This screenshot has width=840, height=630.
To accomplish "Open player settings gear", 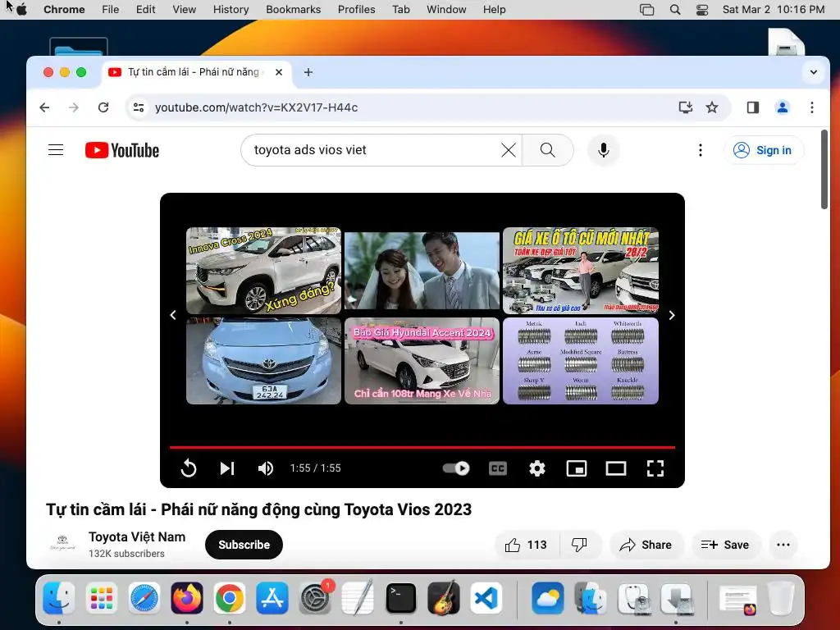I will (536, 468).
